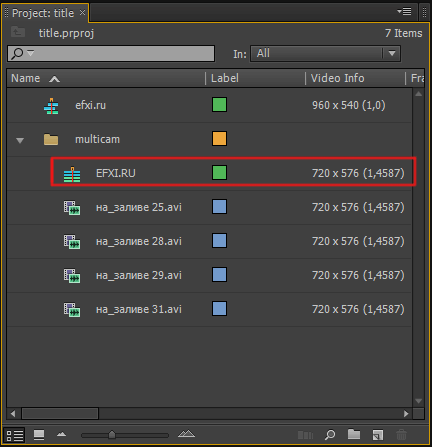Click the на_заливе 29.avi clip icon
The image size is (432, 447).
point(72,276)
